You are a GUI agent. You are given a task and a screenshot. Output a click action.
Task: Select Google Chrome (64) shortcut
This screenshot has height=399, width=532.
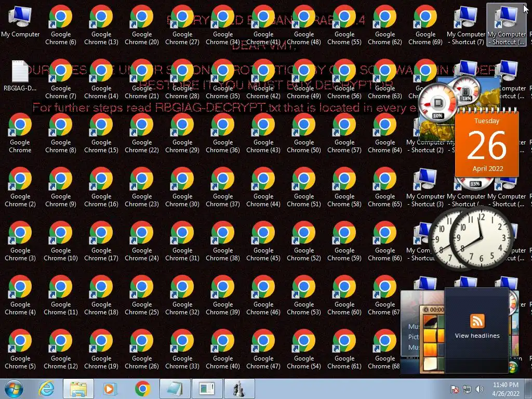pos(385,134)
